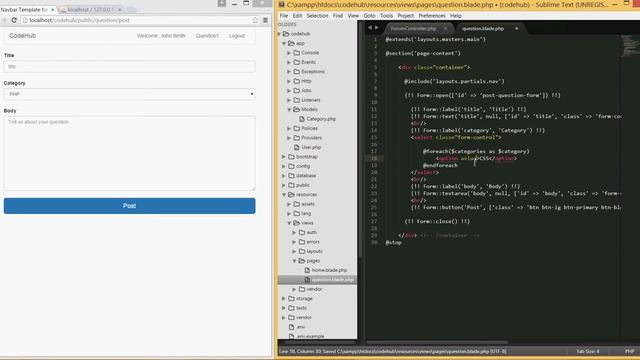
Task: Switch to the localhost / 127.0.0.1 tab
Action: click(90, 9)
